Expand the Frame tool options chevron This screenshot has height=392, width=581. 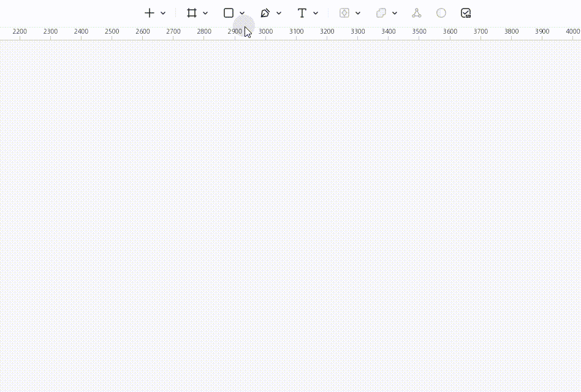click(x=205, y=13)
